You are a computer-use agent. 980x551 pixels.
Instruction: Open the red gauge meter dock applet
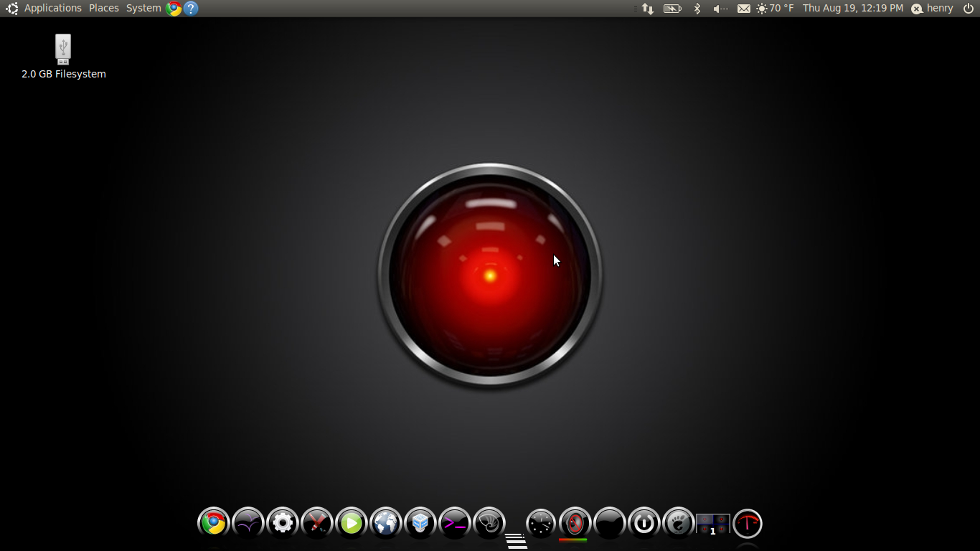click(x=748, y=523)
